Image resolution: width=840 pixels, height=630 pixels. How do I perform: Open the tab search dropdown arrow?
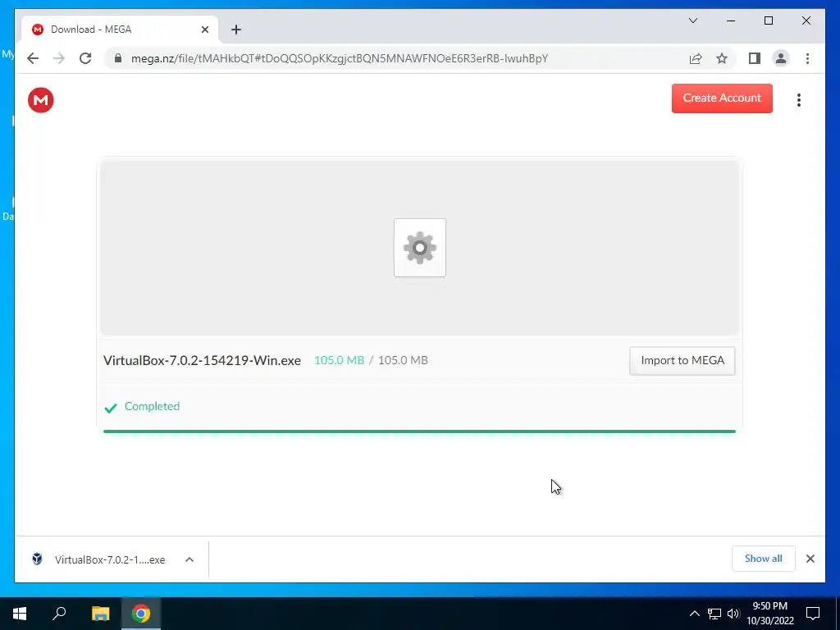coord(692,21)
